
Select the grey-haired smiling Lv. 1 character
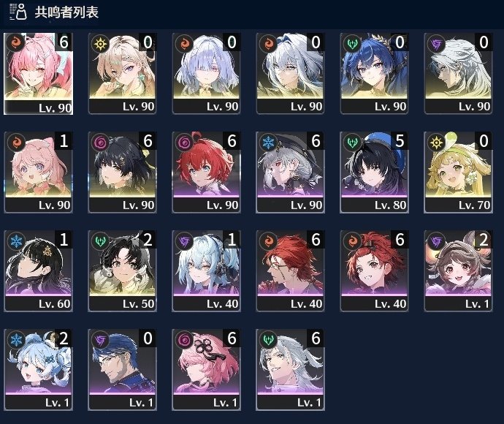click(290, 370)
